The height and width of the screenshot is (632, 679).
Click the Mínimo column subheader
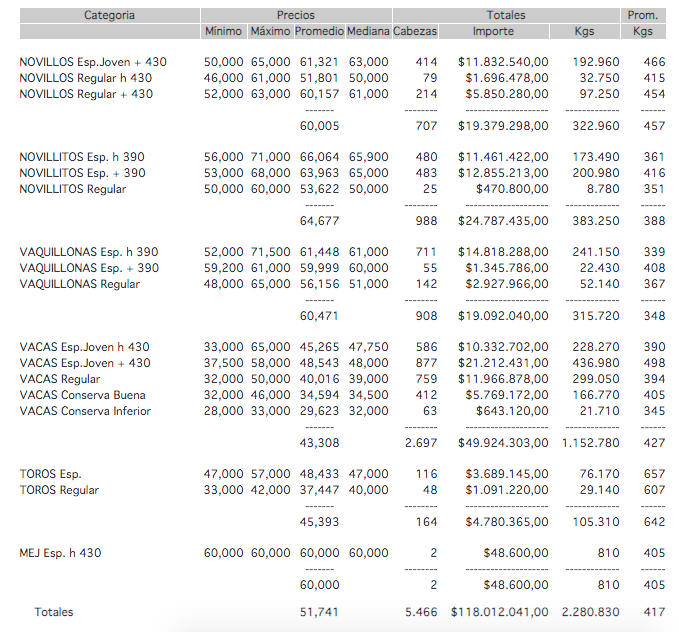(223, 32)
